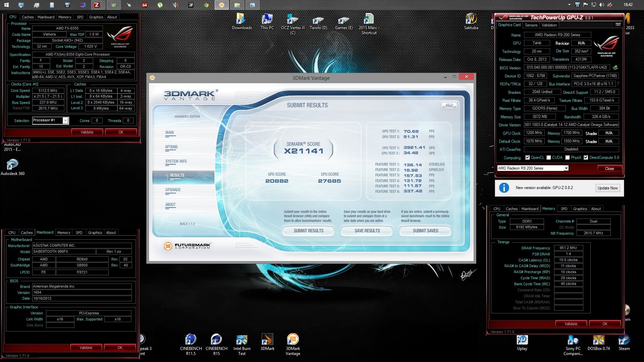Toggle DirectCompute 5.0 checkbox in GPU-Z
The image size is (644, 362).
click(586, 158)
